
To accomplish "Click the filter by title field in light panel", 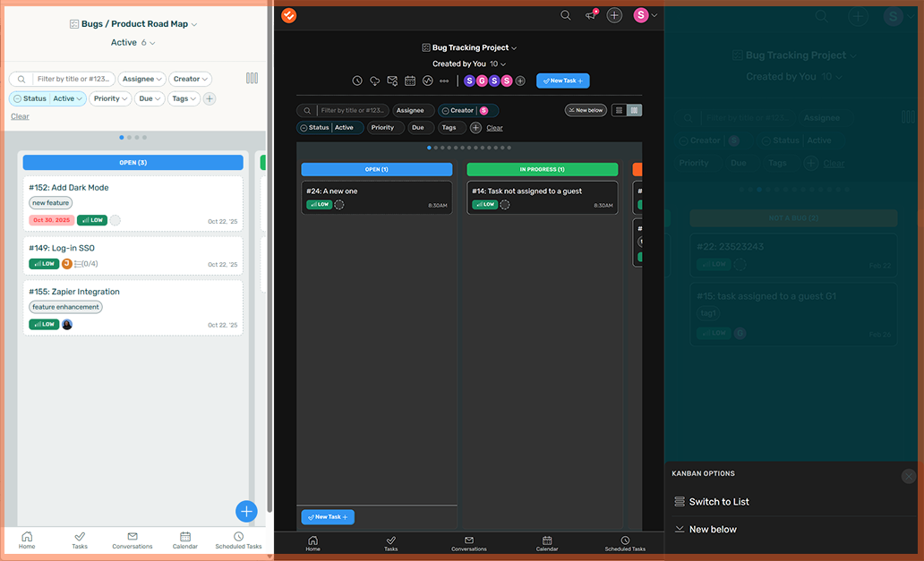I will pyautogui.click(x=73, y=79).
